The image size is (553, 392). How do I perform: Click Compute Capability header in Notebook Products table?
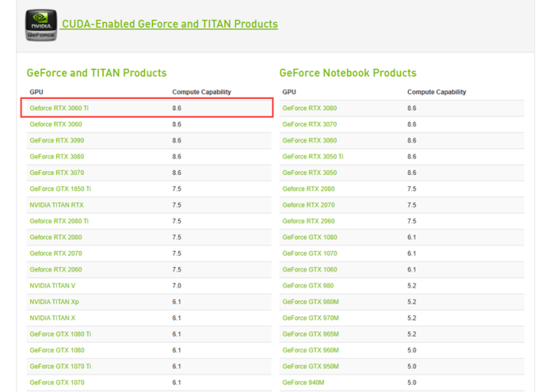[436, 92]
